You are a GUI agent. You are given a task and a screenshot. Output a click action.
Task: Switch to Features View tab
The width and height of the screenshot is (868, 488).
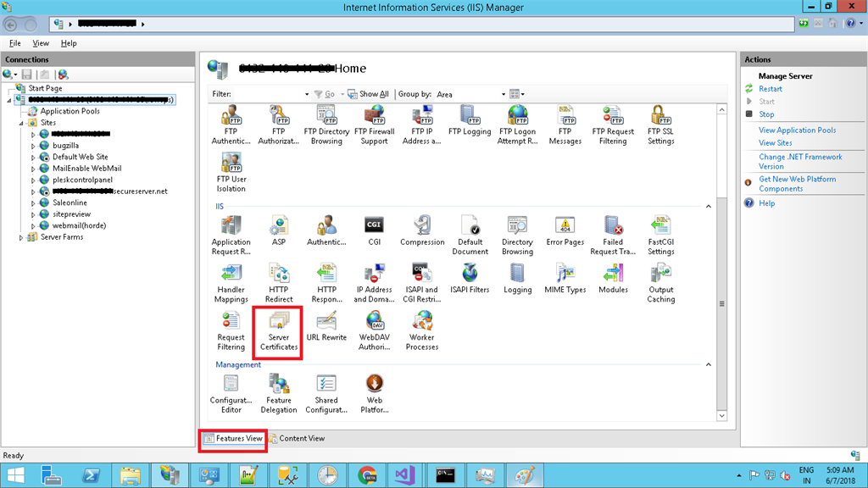click(233, 439)
